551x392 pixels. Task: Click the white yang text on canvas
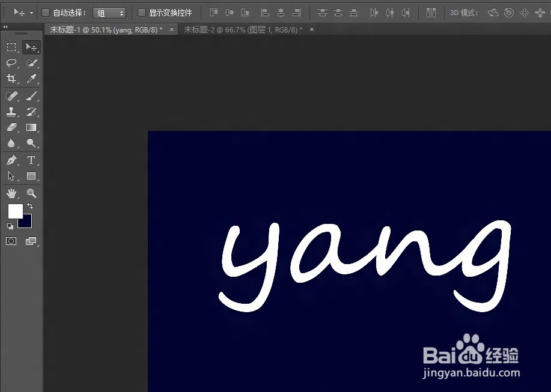pos(365,266)
